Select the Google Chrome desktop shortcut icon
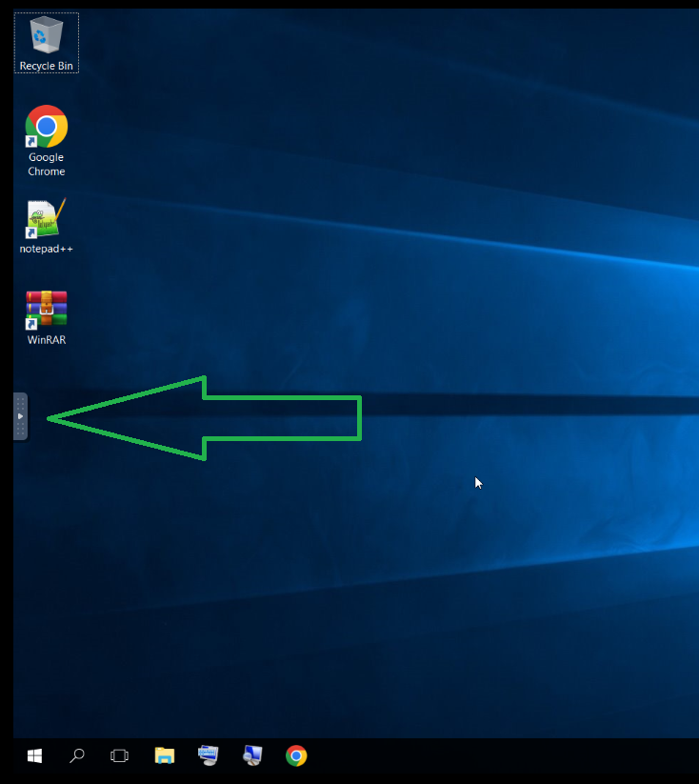 (46, 127)
